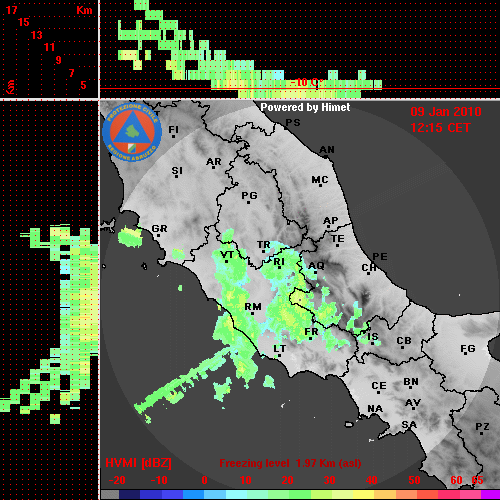Click the 'AV' city label on map

pos(413,403)
